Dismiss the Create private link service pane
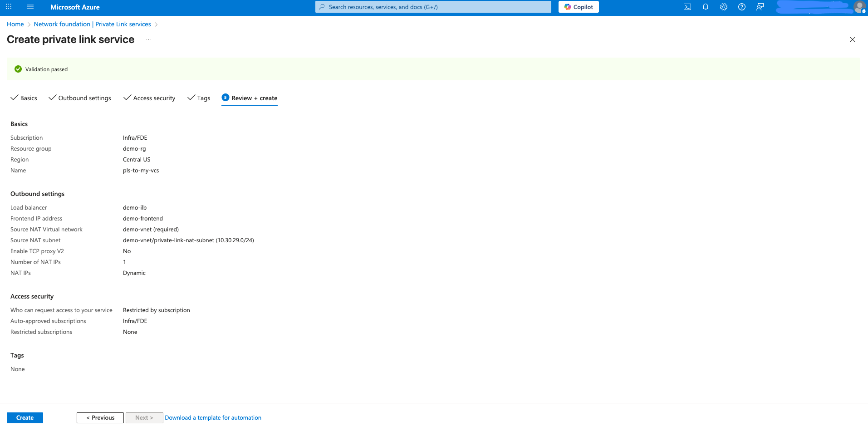The height and width of the screenshot is (431, 868). click(x=852, y=39)
